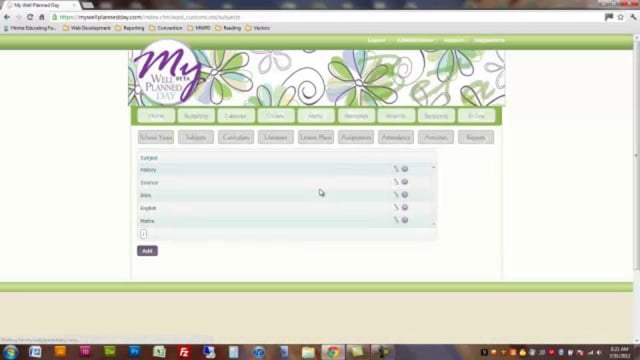Delete the Science subject row
The width and height of the screenshot is (640, 360).
404,182
